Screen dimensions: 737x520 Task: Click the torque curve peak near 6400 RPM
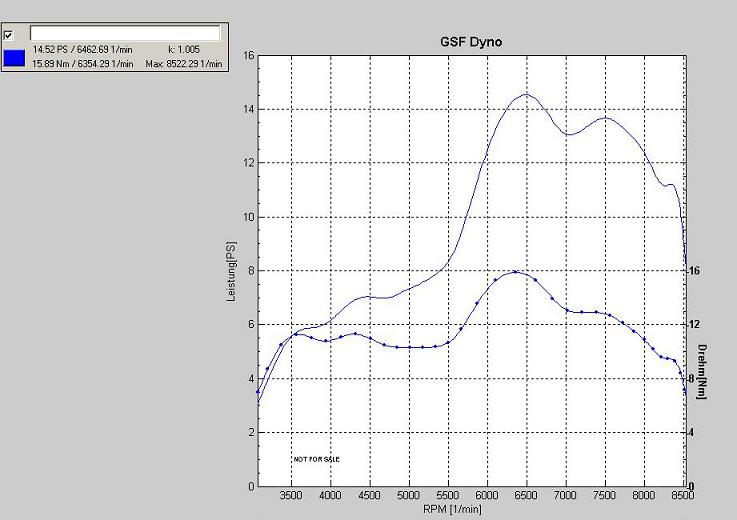click(515, 272)
